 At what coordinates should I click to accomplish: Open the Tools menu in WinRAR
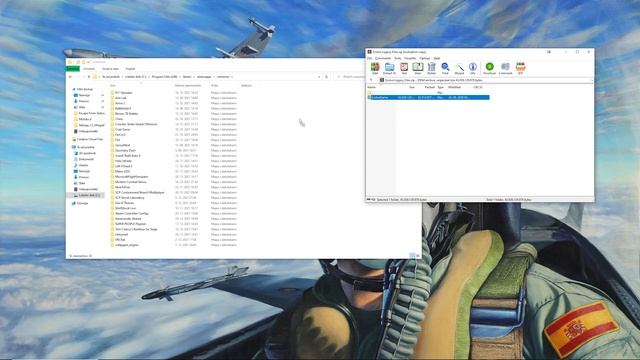398,58
